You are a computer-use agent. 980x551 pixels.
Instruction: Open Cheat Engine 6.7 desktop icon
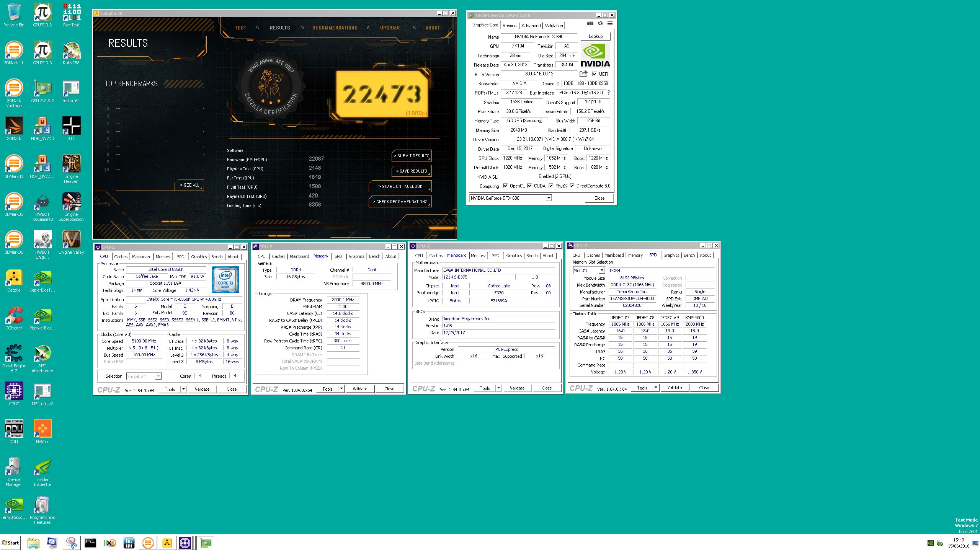click(14, 358)
